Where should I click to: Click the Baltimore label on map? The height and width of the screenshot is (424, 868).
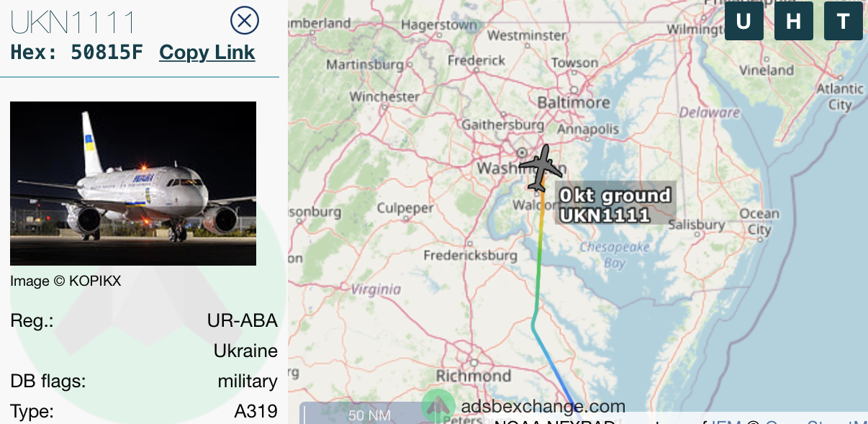coord(574,102)
